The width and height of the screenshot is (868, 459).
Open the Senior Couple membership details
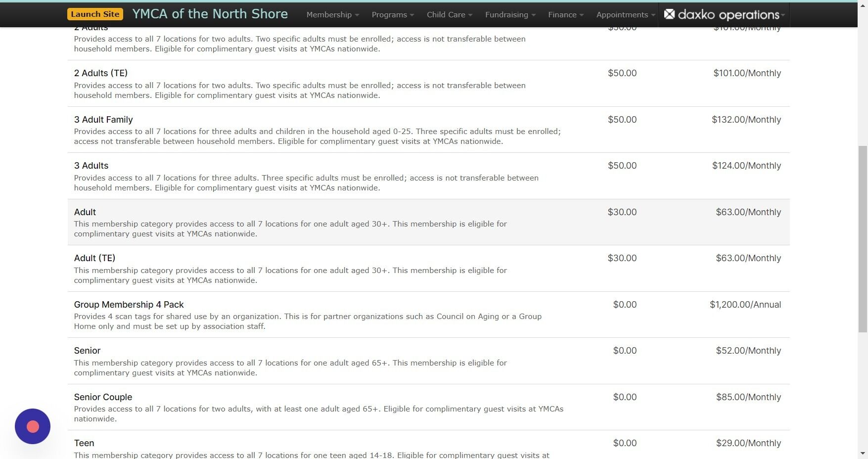(x=103, y=397)
